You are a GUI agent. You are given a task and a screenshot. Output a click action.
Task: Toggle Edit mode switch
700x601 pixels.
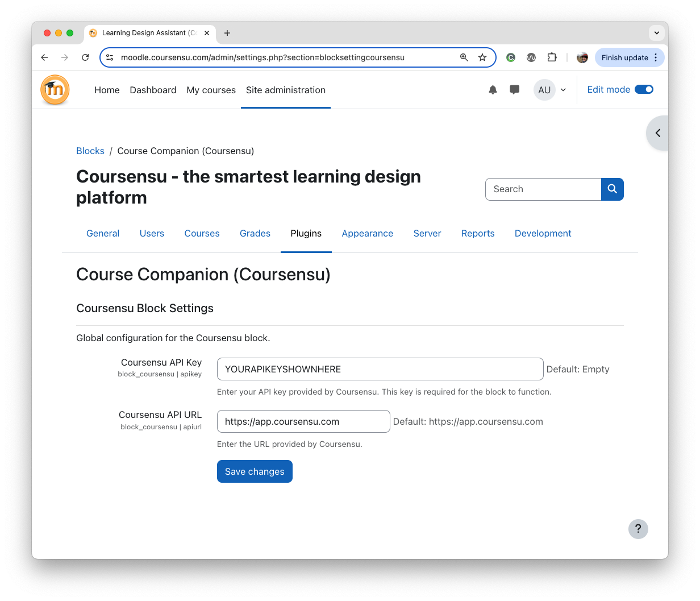(x=644, y=89)
